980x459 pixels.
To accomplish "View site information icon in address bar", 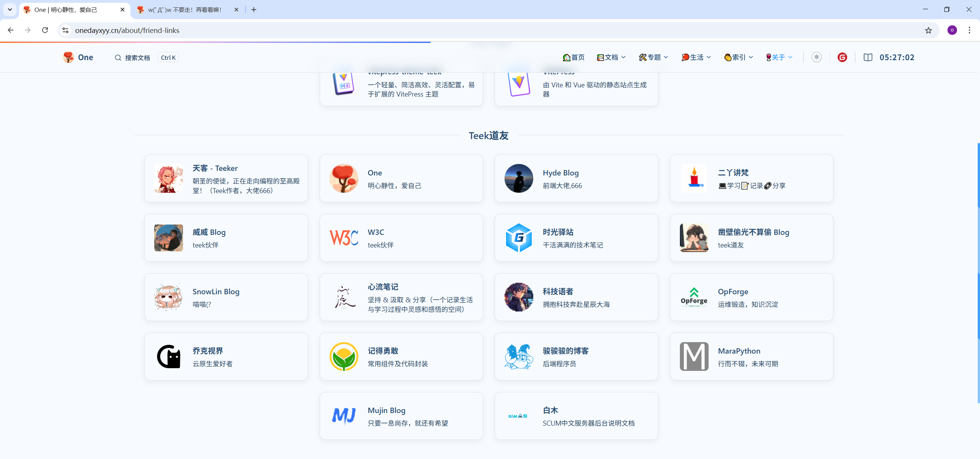I will pyautogui.click(x=65, y=30).
